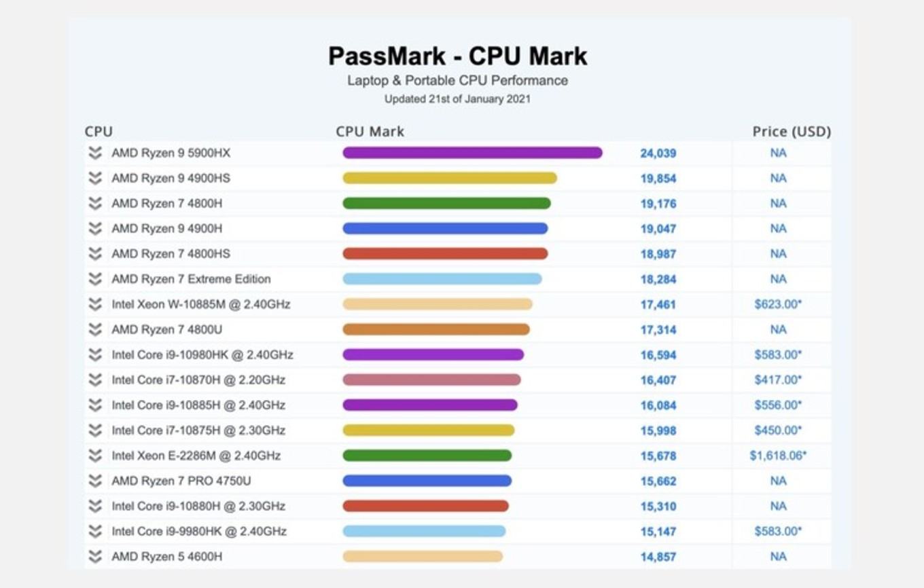
Task: Expand the AMD Ryzen 9 4900HS row chevron
Action: 95,178
